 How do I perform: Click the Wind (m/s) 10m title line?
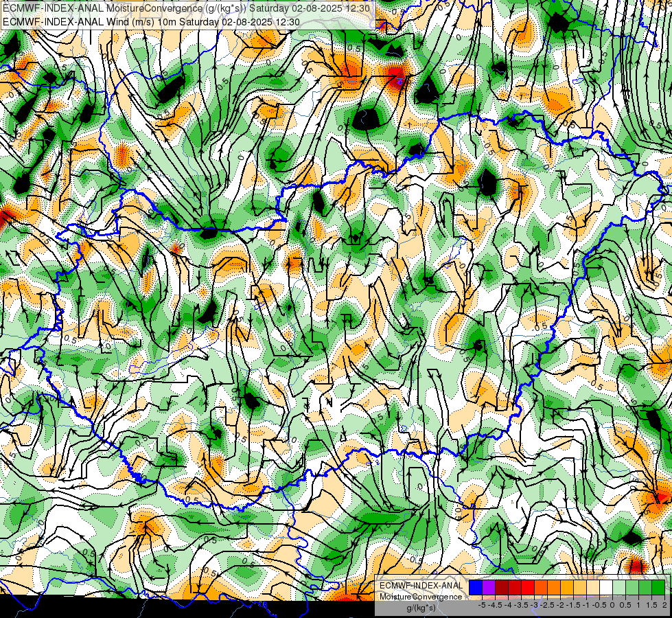click(151, 21)
